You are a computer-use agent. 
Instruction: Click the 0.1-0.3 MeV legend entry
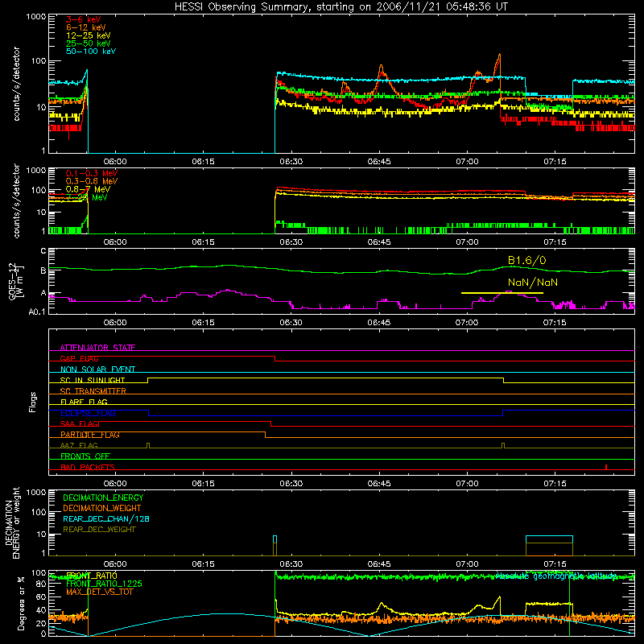[x=92, y=173]
